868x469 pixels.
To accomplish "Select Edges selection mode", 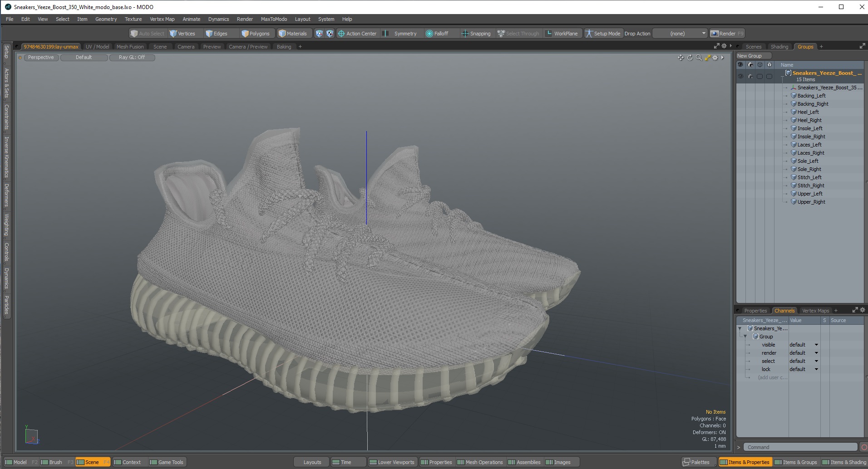I will (216, 34).
